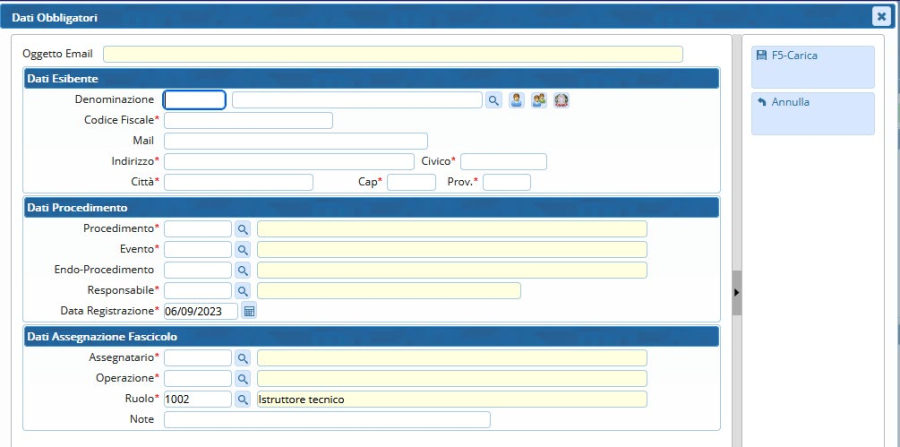Click into the Codice Fiscale field
Image resolution: width=900 pixels, height=447 pixels.
[248, 121]
